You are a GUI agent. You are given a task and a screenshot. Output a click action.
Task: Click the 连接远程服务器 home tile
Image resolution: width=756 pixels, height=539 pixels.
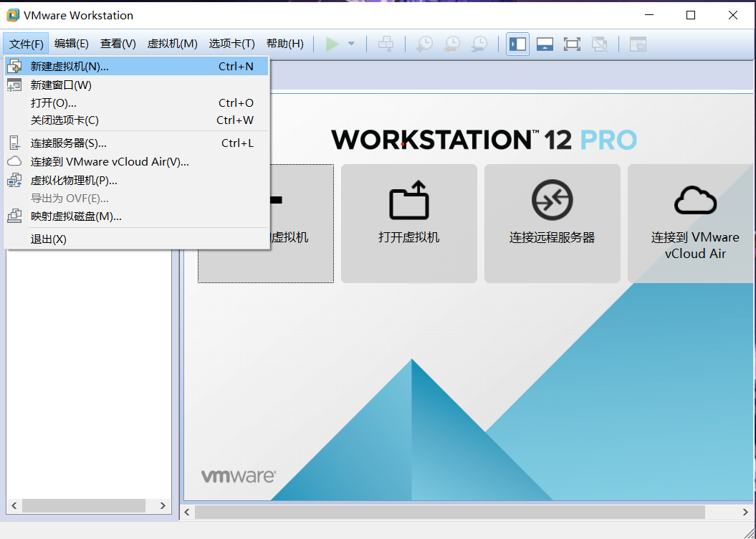pos(552,223)
